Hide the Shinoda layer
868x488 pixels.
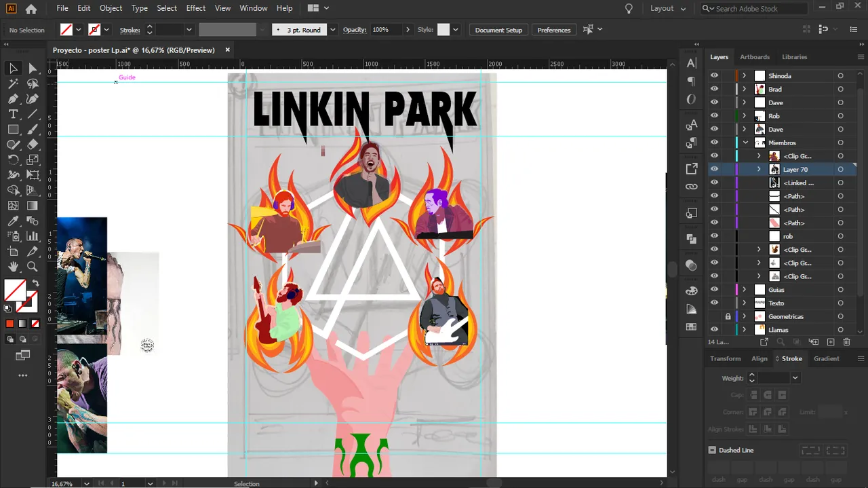tap(714, 76)
